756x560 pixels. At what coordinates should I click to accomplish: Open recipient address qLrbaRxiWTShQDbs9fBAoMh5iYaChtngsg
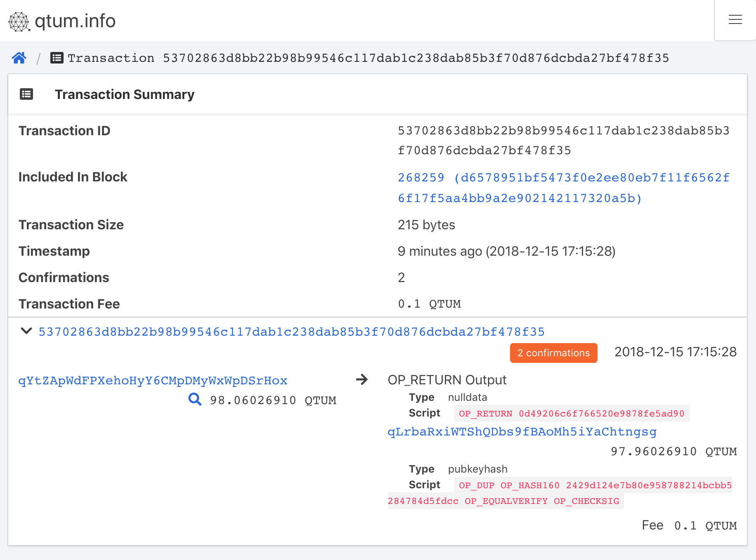522,432
